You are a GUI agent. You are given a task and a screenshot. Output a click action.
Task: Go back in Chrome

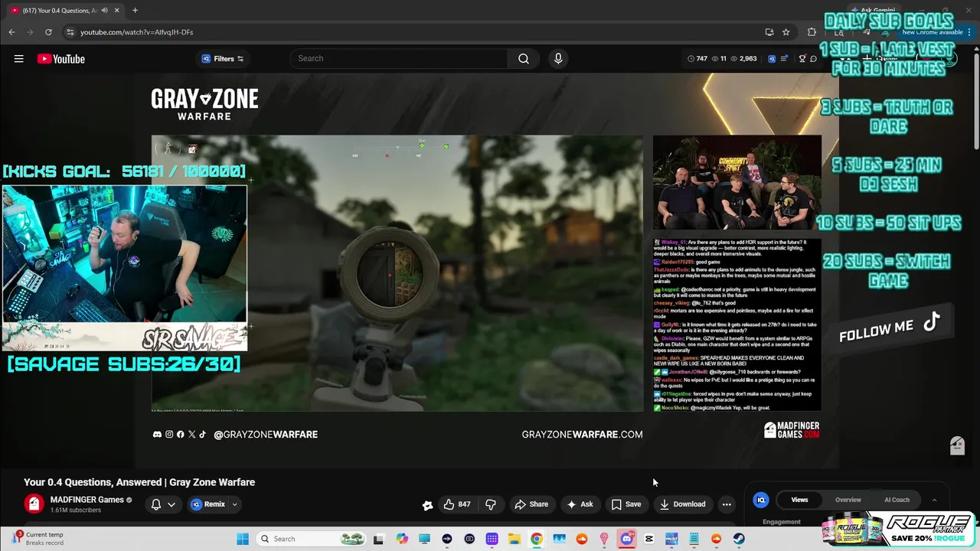(11, 32)
